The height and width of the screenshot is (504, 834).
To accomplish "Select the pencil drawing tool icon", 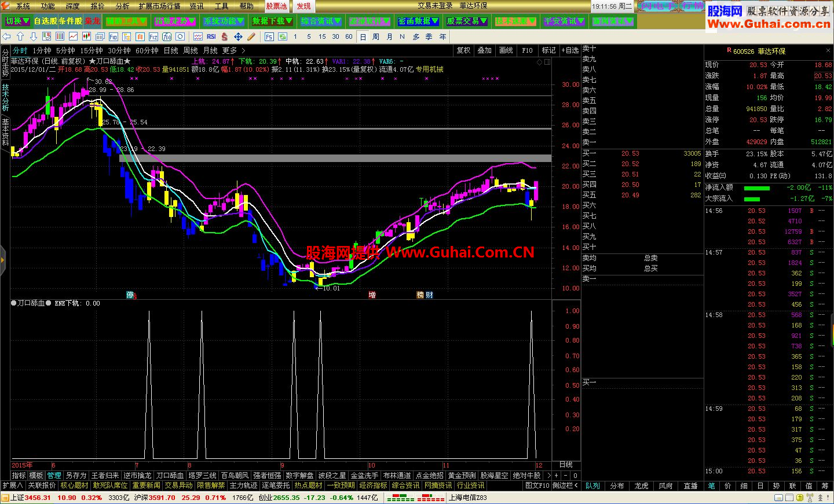I will tap(251, 36).
